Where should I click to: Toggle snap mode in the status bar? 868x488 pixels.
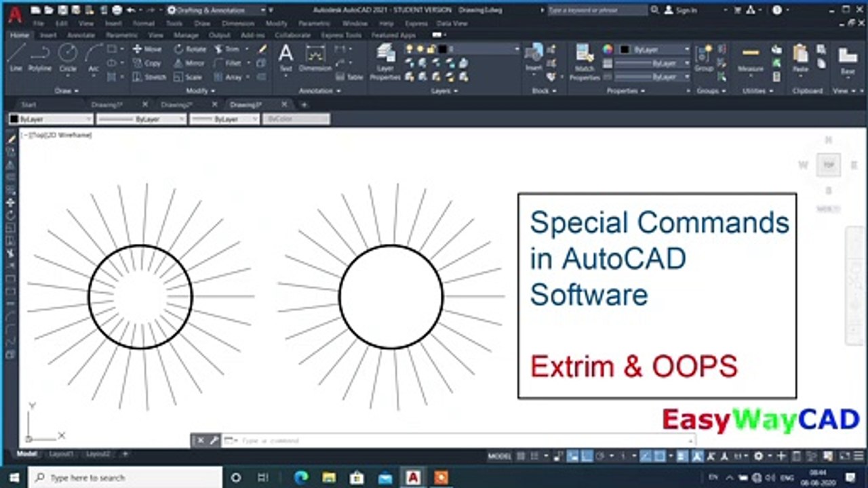click(x=534, y=457)
